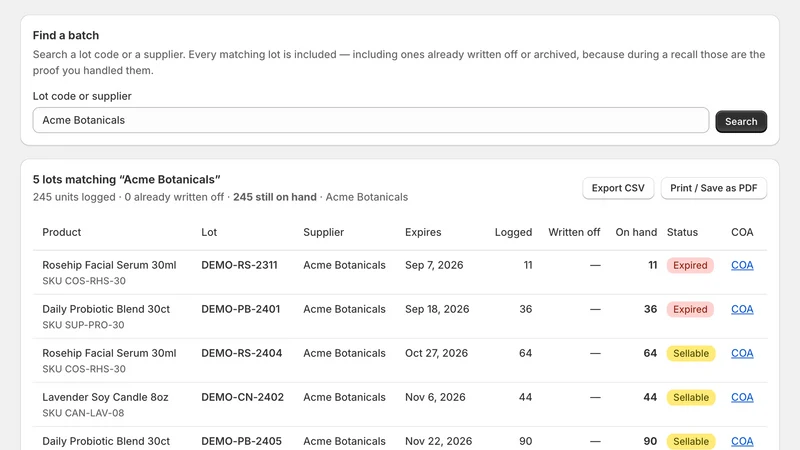Click the Find a batch heading
This screenshot has height=450, width=800.
(66, 35)
